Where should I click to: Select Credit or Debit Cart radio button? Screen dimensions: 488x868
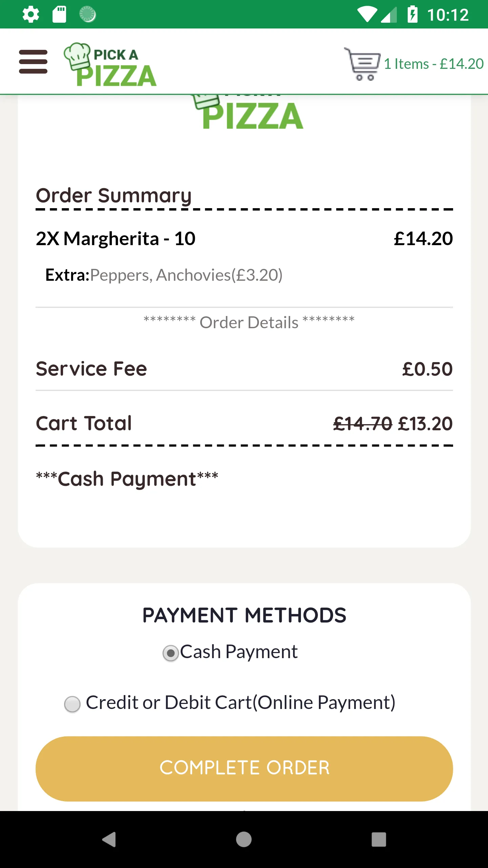coord(72,704)
